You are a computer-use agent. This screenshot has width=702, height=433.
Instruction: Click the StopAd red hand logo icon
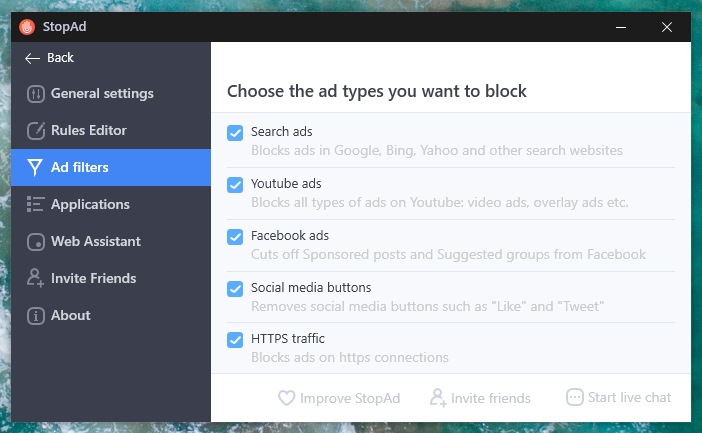click(27, 27)
